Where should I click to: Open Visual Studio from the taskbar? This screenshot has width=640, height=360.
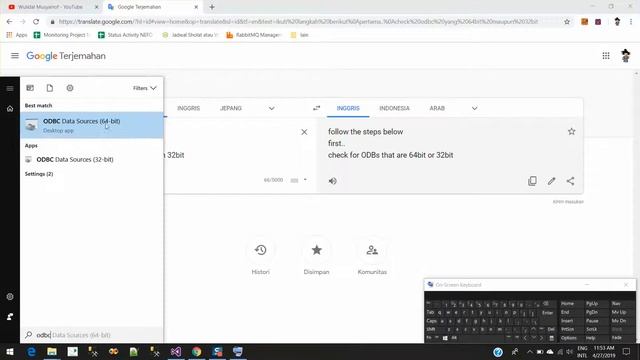click(x=176, y=351)
